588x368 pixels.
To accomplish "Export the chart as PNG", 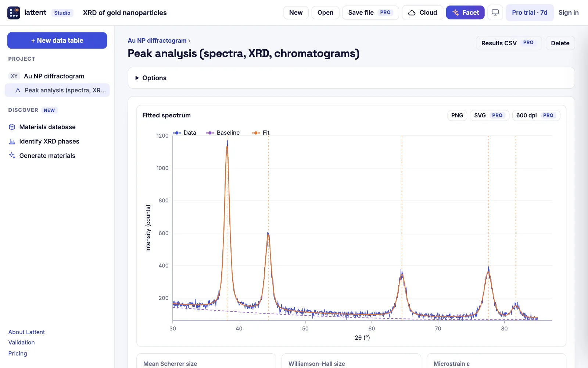I will click(457, 116).
